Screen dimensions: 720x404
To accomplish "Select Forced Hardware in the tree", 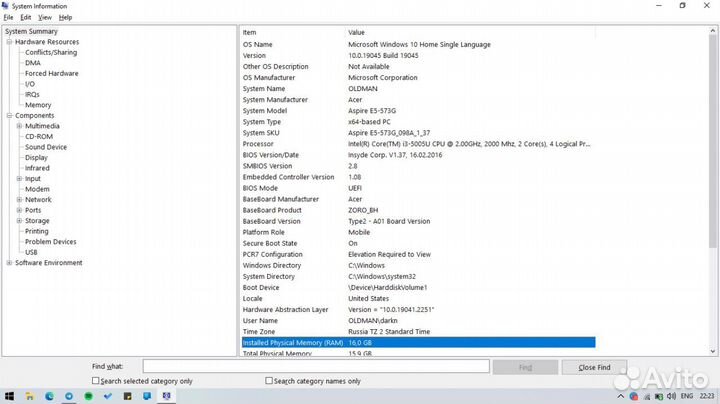I will click(51, 73).
